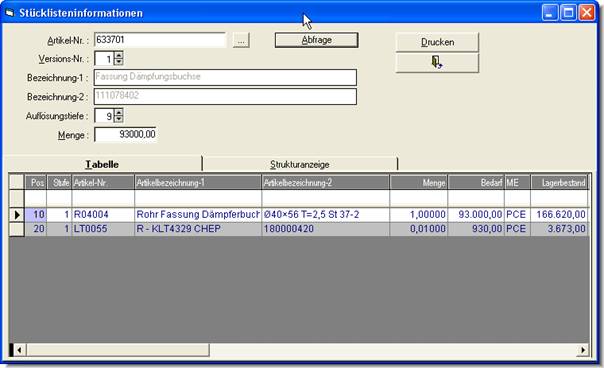Open article lookup with the ellipsis button
This screenshot has width=604, height=368.
tap(241, 40)
